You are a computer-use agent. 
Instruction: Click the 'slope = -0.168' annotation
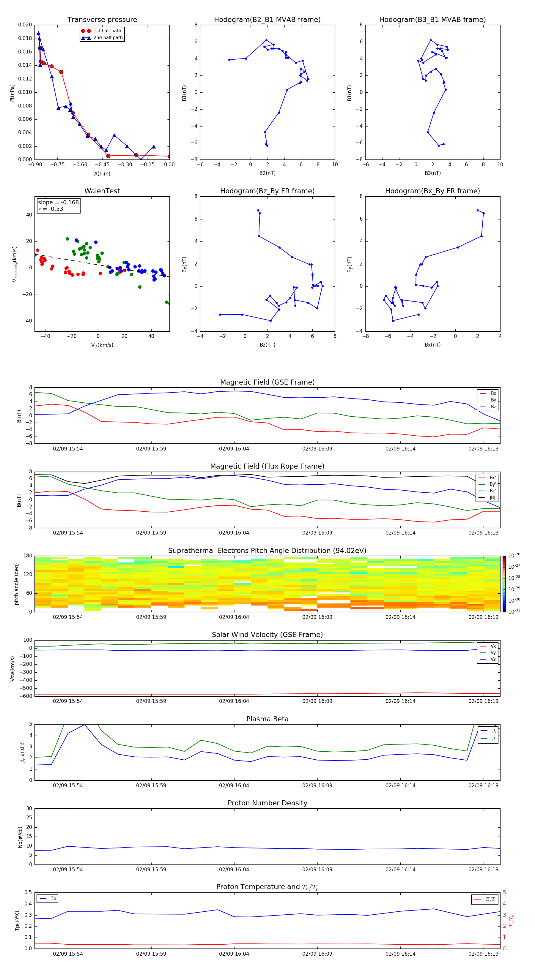coord(58,203)
